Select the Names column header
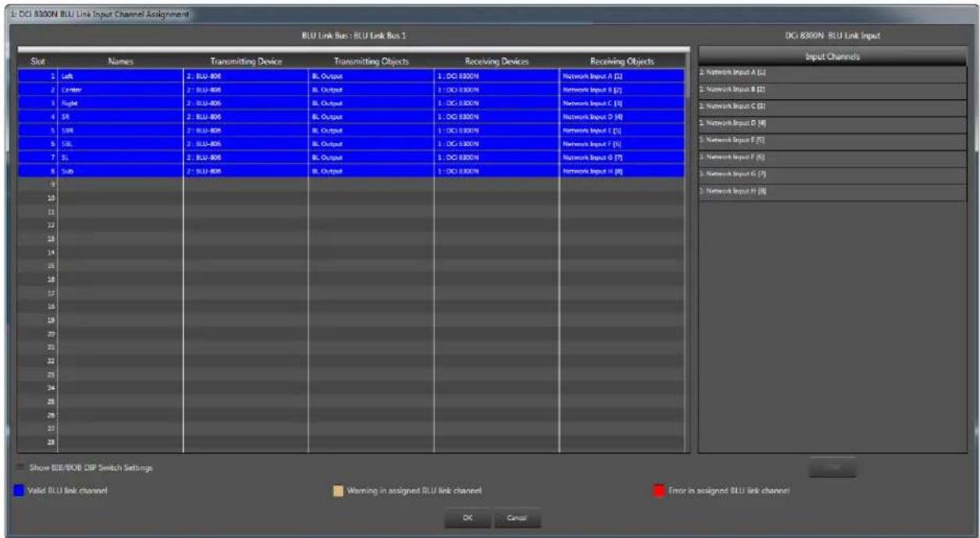This screenshot has width=980, height=538. click(x=121, y=61)
